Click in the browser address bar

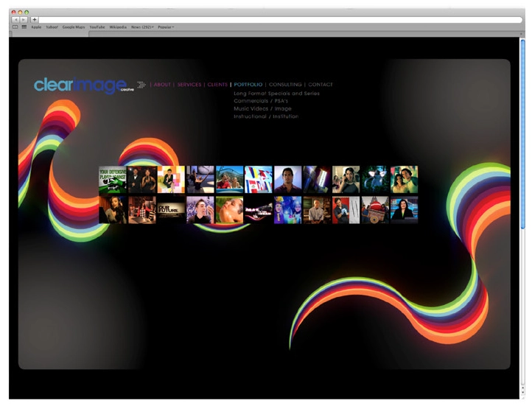[x=280, y=19]
